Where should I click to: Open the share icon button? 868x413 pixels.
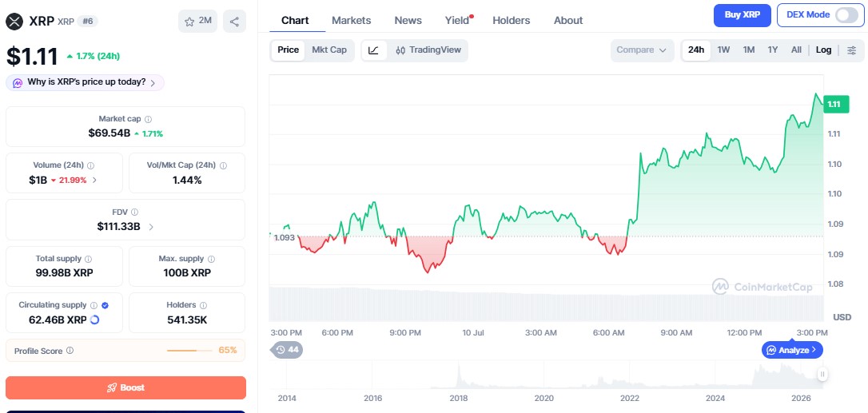click(x=234, y=22)
